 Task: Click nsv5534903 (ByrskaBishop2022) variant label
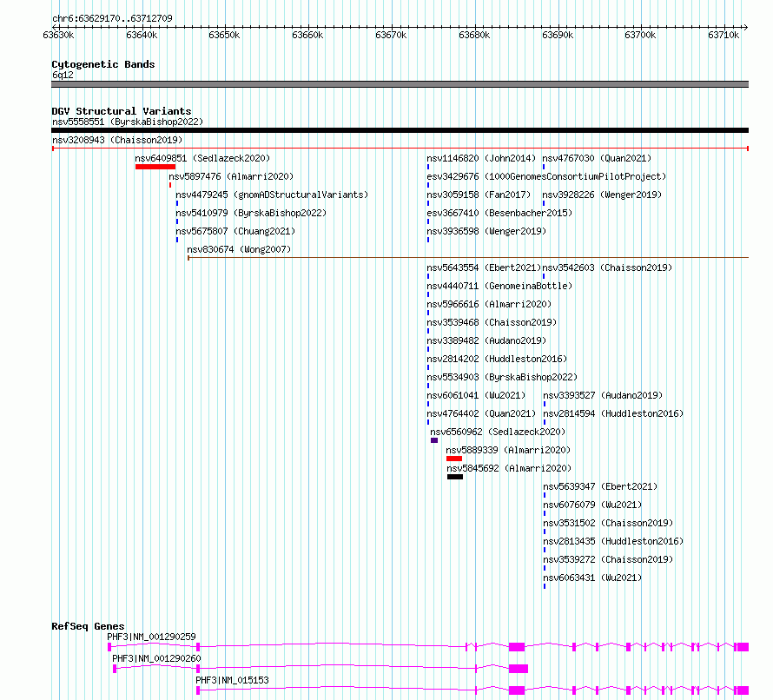click(502, 377)
